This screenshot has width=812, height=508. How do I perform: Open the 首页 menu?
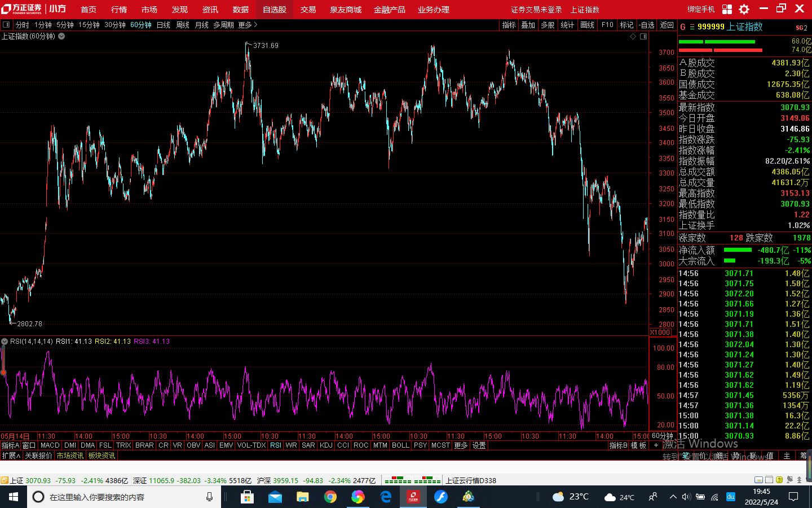[89, 10]
